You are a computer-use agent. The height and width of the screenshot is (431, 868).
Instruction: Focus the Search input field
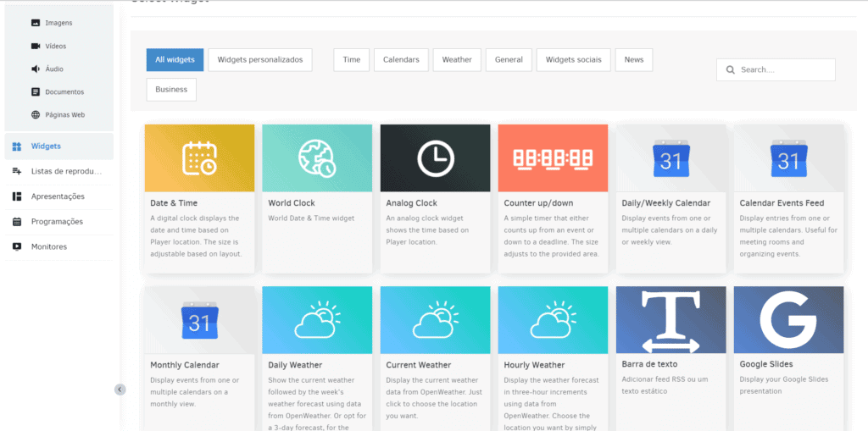point(776,69)
